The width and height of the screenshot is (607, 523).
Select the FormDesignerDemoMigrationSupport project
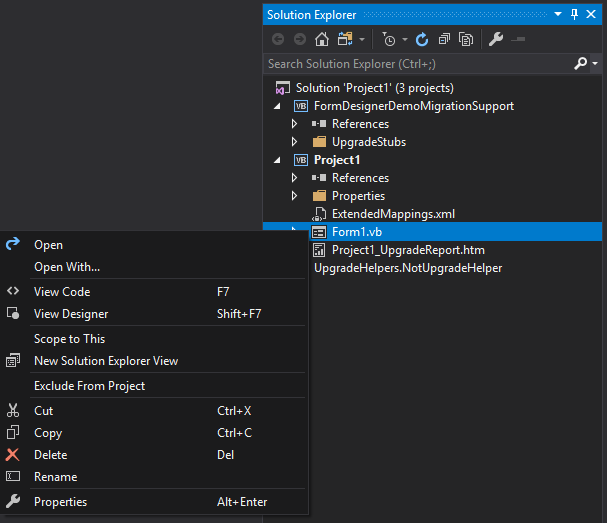coord(414,106)
